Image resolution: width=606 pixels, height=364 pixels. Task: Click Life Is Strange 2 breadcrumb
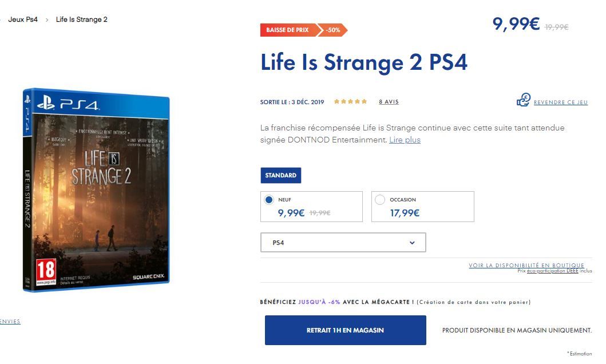[82, 19]
